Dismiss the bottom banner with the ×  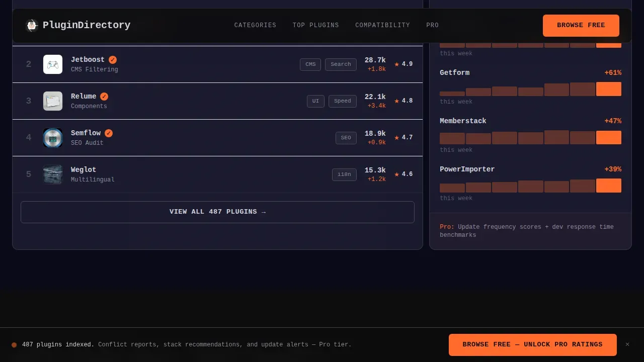pyautogui.click(x=627, y=344)
